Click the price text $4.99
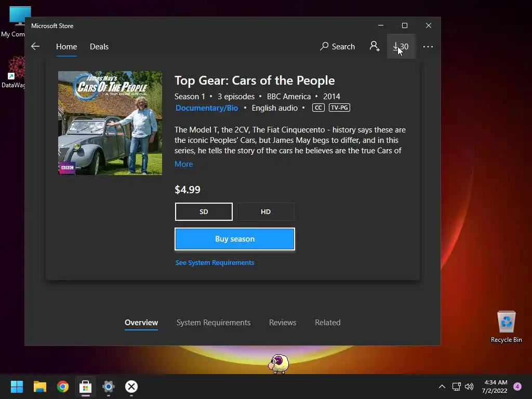This screenshot has height=399, width=532. point(188,190)
